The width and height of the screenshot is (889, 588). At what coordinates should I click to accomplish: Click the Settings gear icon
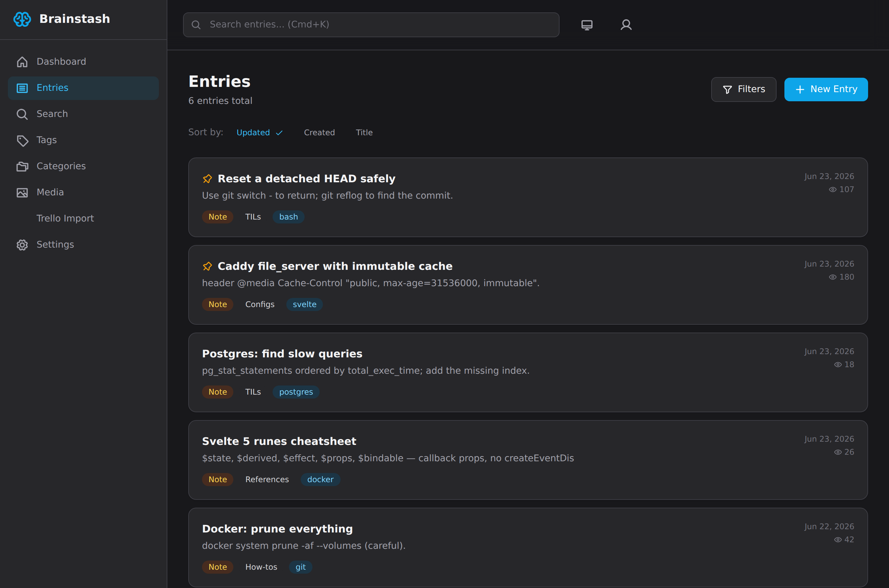click(22, 245)
